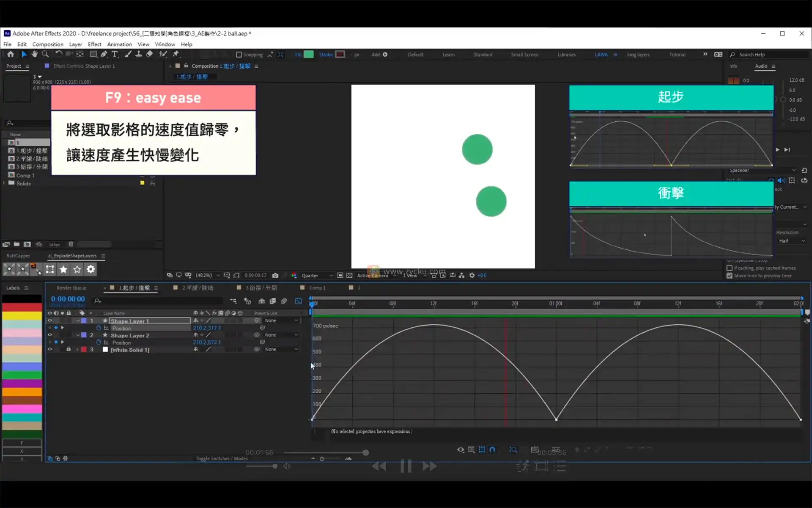Select the Type text tool

115,54
